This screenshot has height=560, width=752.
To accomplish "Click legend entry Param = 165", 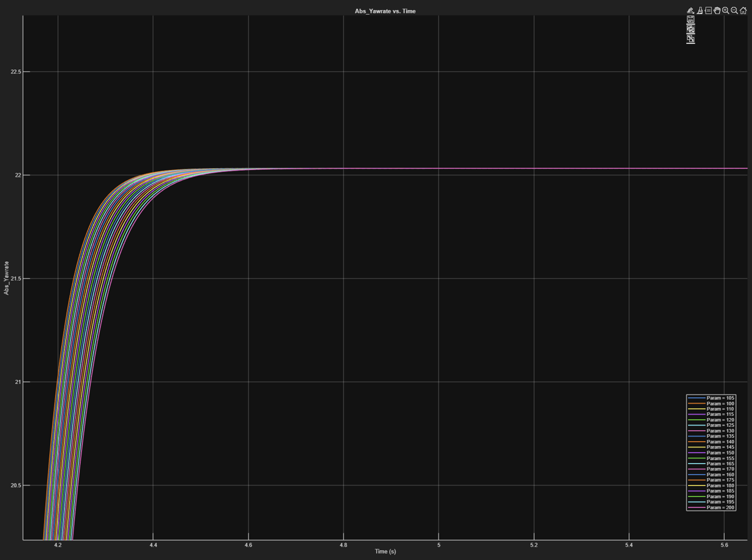I will click(x=711, y=463).
